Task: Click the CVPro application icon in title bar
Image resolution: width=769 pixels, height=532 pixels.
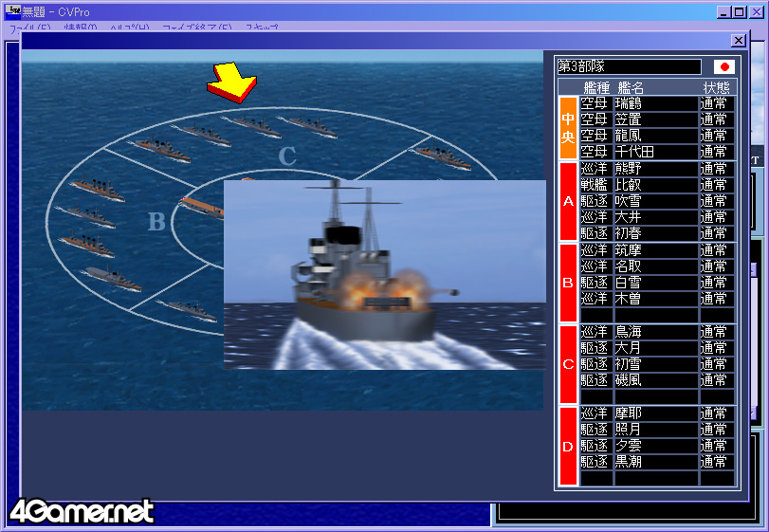Action: click(x=12, y=10)
